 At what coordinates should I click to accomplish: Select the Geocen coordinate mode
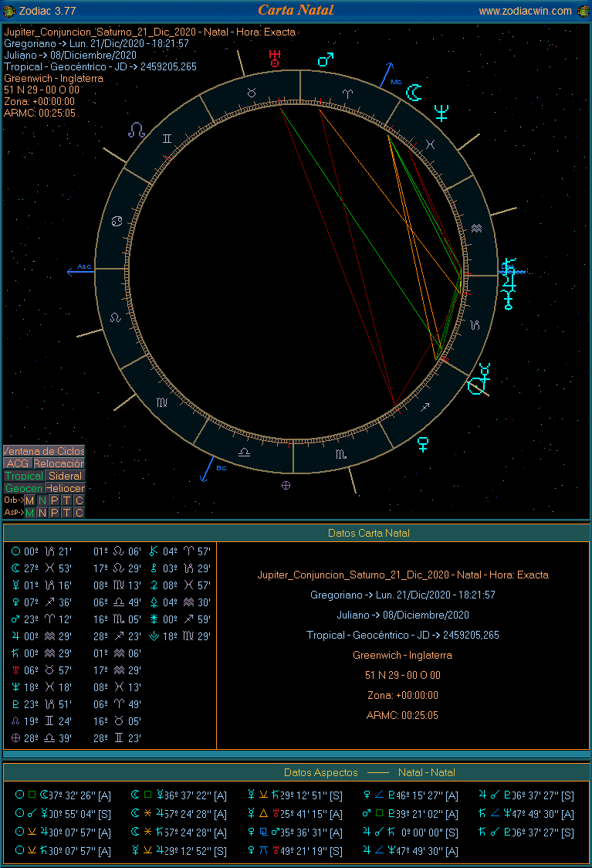25,488
